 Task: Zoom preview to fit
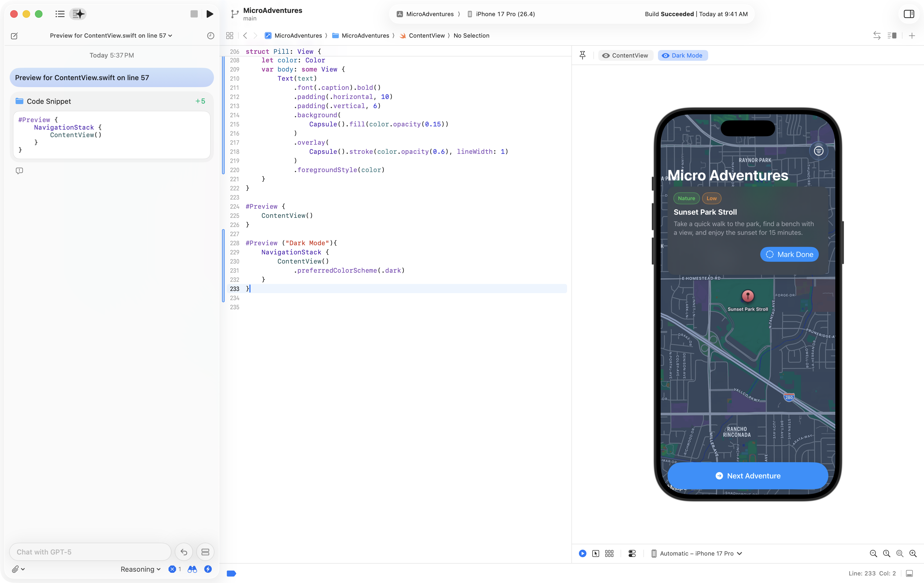(x=900, y=553)
